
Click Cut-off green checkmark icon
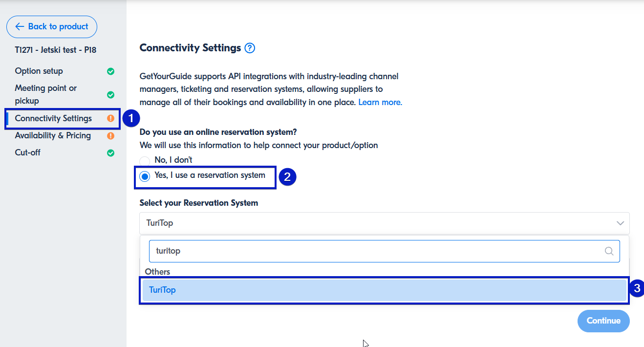click(111, 153)
